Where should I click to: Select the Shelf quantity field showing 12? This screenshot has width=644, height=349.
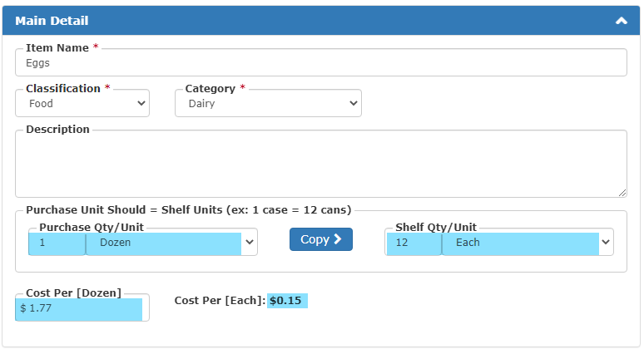[414, 243]
